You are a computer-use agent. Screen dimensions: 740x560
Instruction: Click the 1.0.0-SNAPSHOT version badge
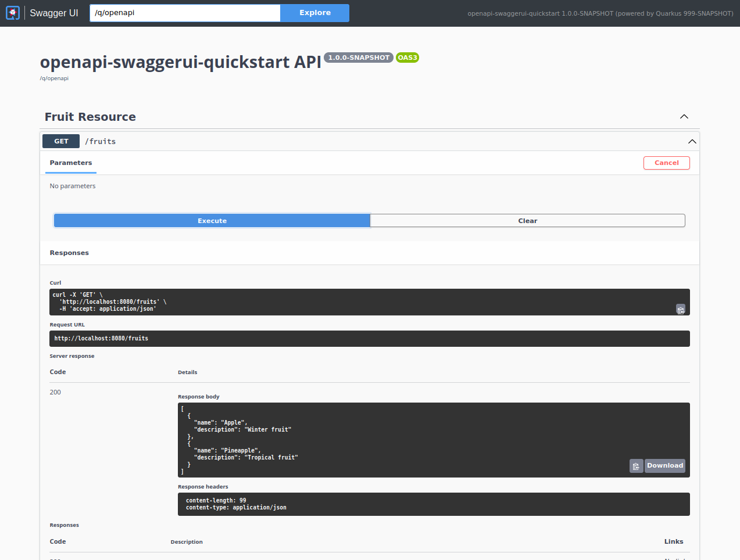click(359, 58)
